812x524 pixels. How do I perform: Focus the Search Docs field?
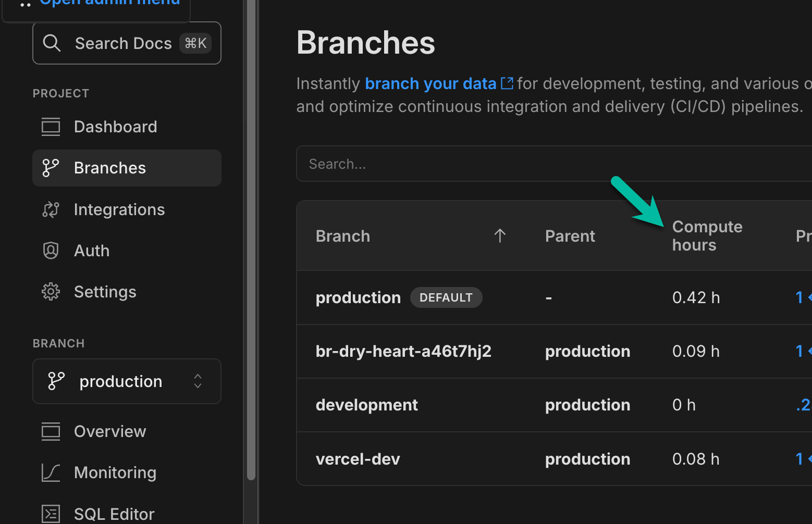click(x=127, y=43)
